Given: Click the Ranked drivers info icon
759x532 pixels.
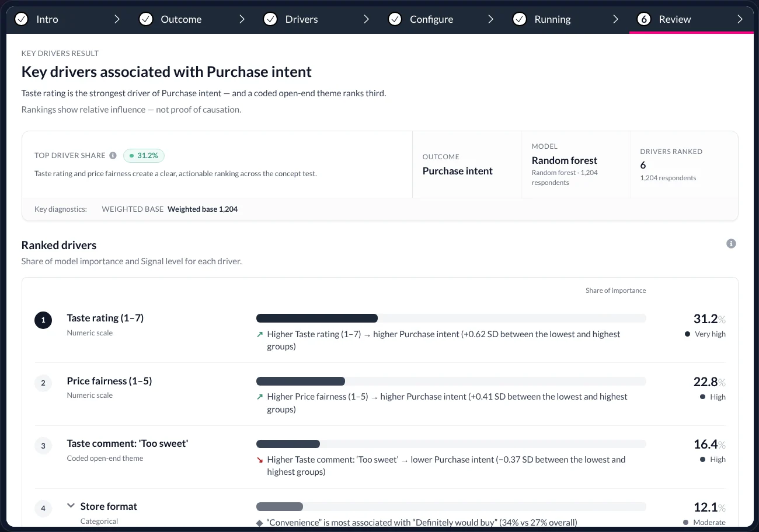Looking at the screenshot, I should pos(731,244).
